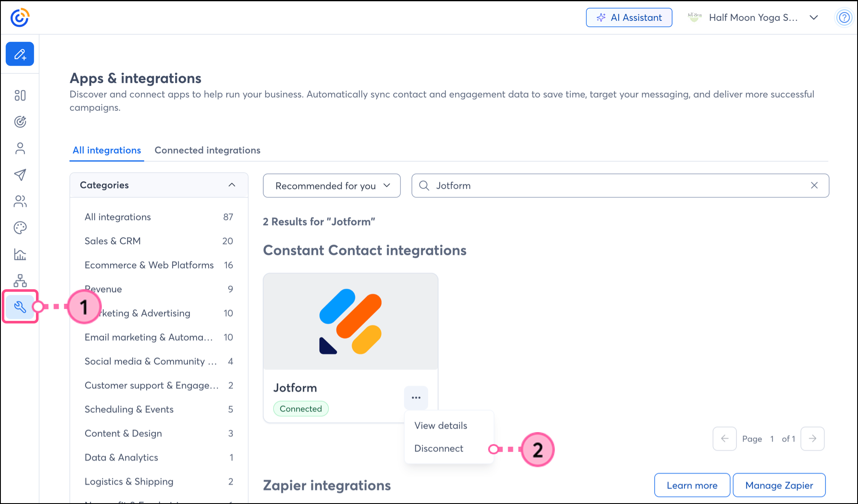Viewport: 858px width, 504px height.
Task: Open the wrench Integrations icon in sidebar
Action: tap(20, 307)
